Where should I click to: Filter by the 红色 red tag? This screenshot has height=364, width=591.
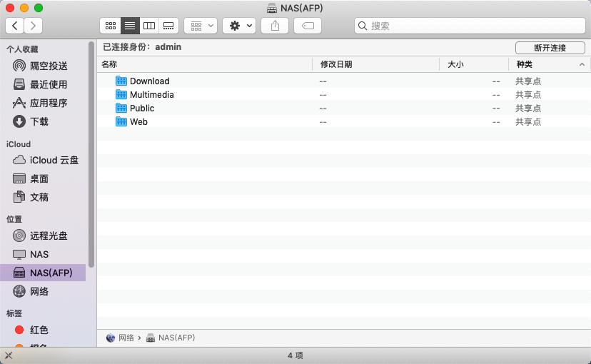click(43, 330)
